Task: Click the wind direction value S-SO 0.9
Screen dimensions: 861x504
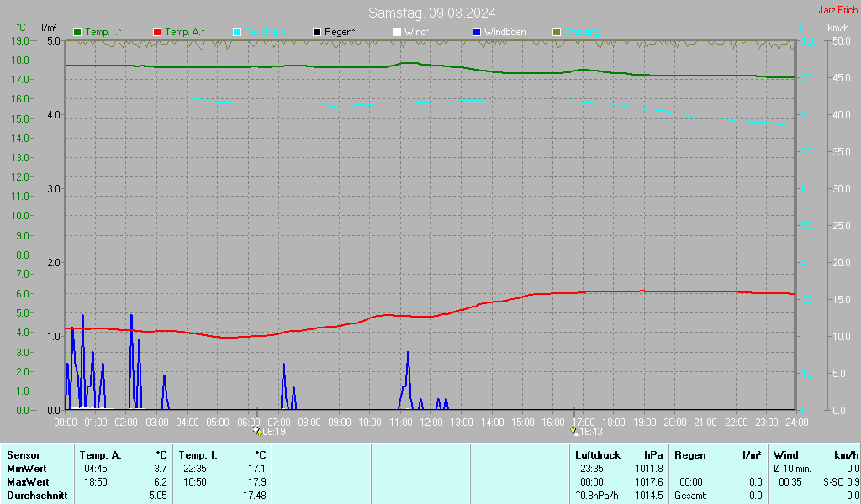Action: point(841,482)
